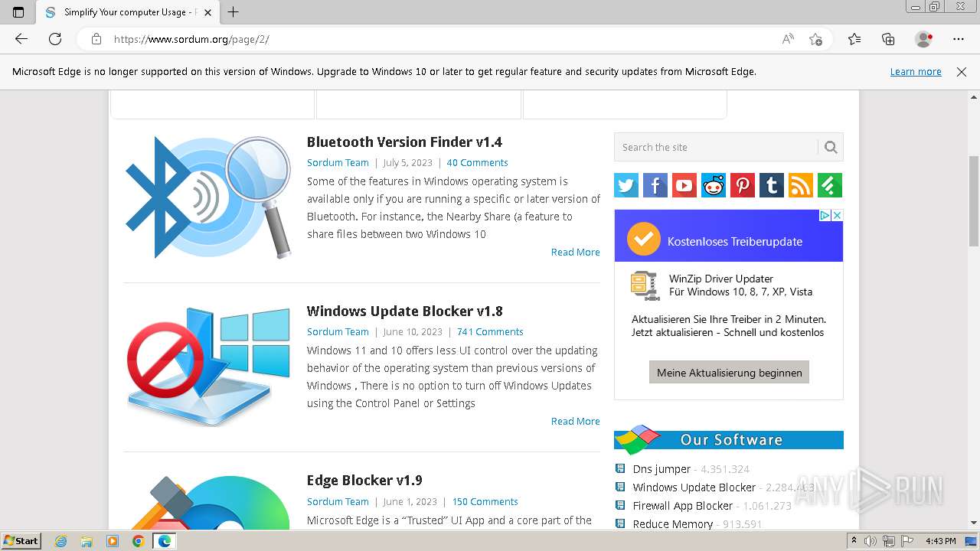Open Dns jumper in Our Software
This screenshot has width=980, height=551.
[661, 468]
